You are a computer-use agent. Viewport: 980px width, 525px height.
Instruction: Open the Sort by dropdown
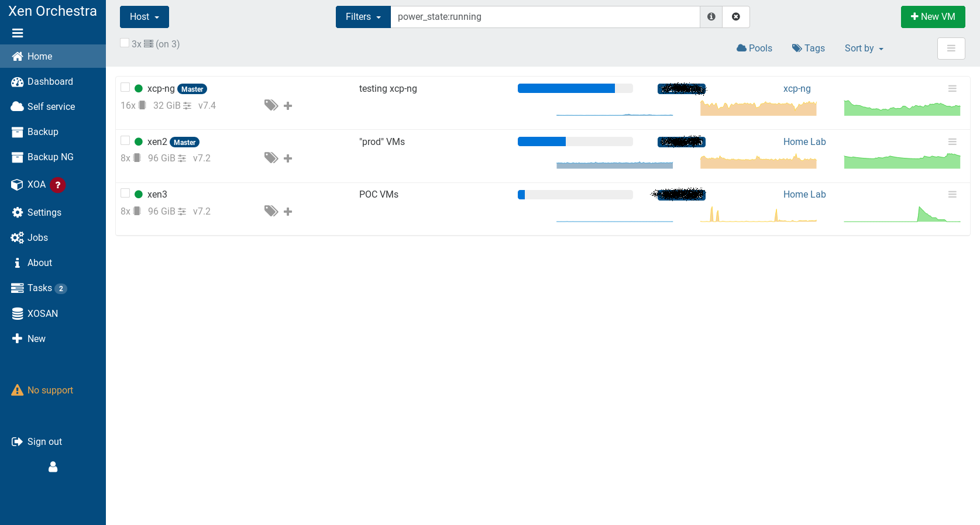click(x=864, y=48)
